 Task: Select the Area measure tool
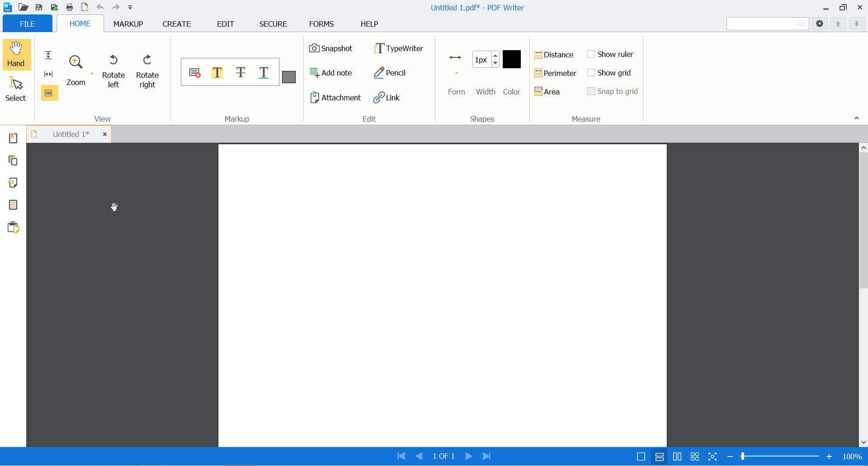point(547,92)
